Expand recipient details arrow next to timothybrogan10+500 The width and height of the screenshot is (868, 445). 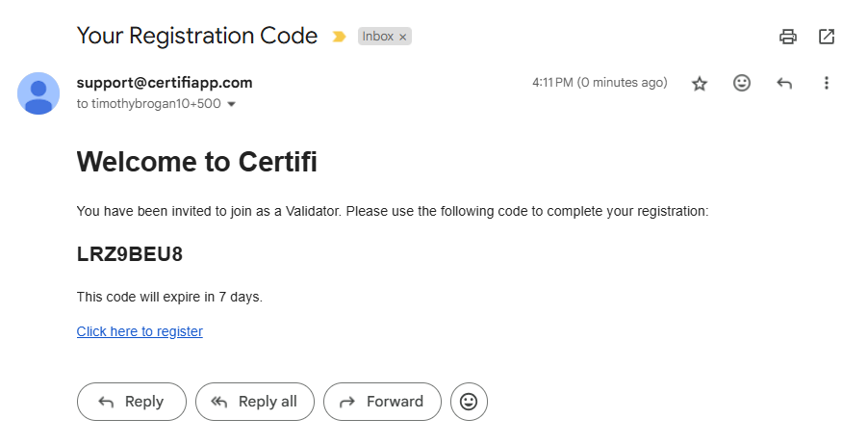(231, 104)
